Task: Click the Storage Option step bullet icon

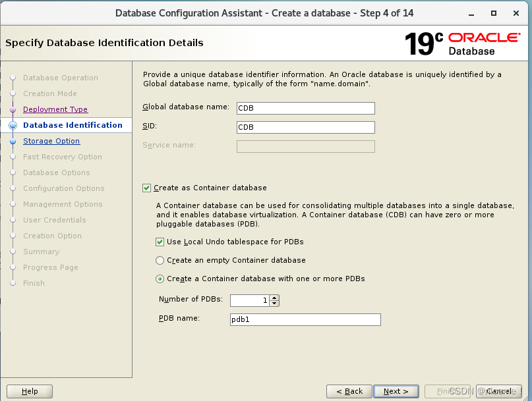Action: click(x=13, y=142)
